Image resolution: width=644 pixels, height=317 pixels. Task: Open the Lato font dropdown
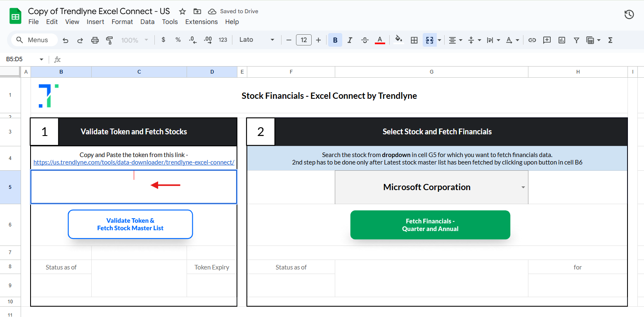(257, 40)
